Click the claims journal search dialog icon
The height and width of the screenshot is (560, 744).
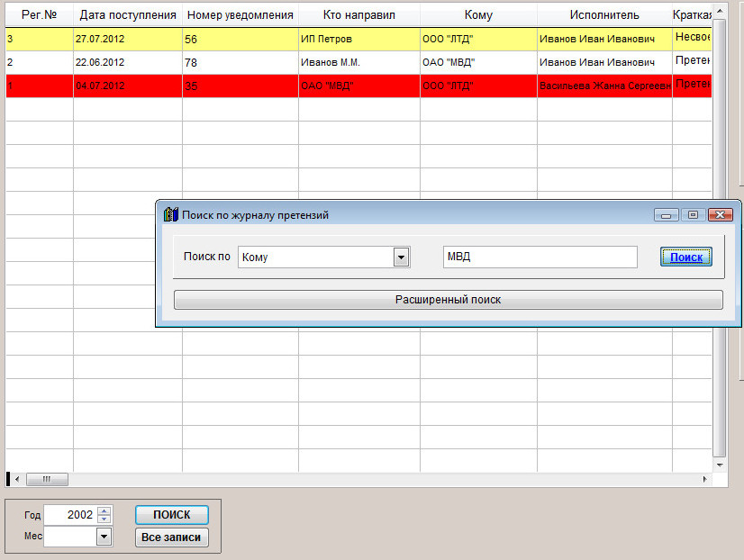171,215
